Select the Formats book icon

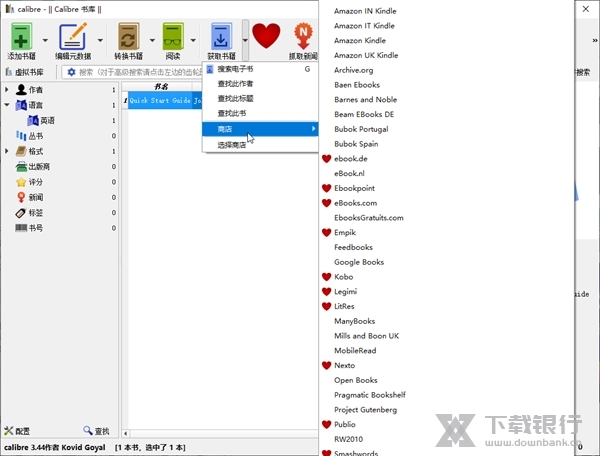point(21,151)
